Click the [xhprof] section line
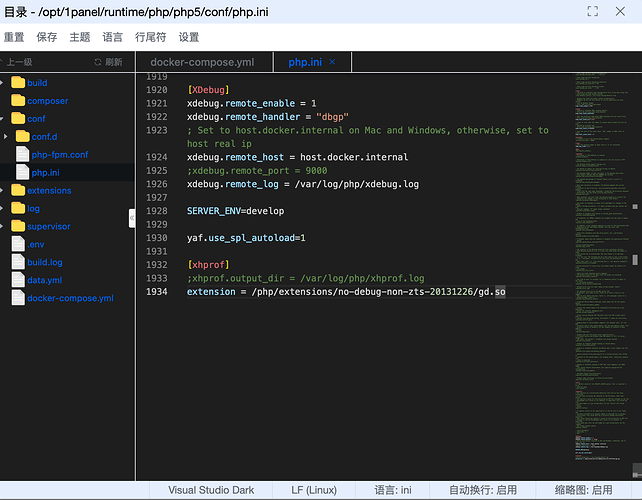The width and height of the screenshot is (642, 500). pos(208,265)
